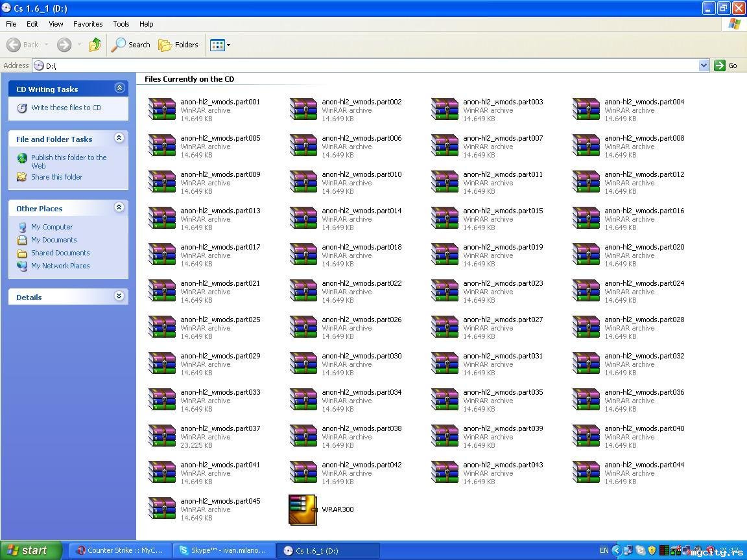Select the anon-hl2_wmods.part045 archive icon
This screenshot has width=747, height=560.
(x=162, y=509)
